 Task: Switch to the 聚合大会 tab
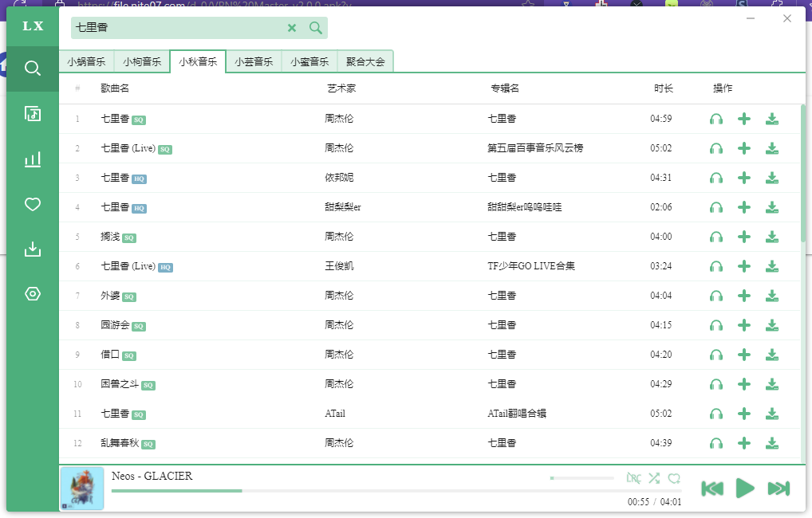pos(365,61)
